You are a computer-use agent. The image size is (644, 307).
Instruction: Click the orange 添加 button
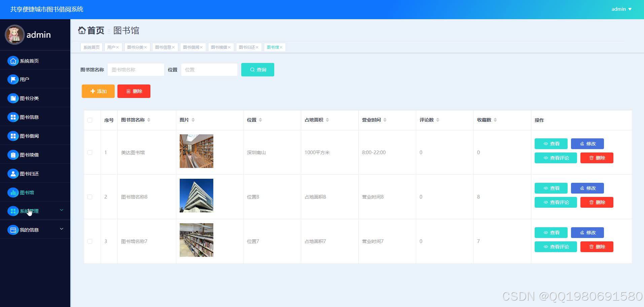(98, 91)
